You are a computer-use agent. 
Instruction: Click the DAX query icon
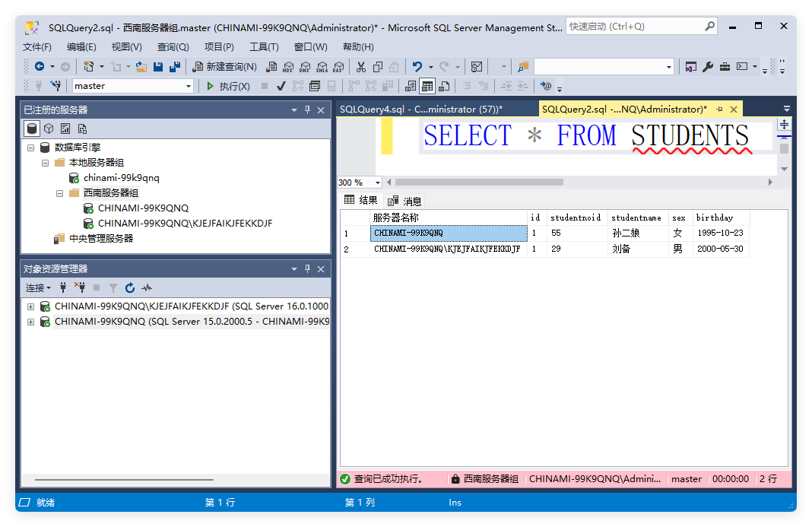pyautogui.click(x=338, y=67)
